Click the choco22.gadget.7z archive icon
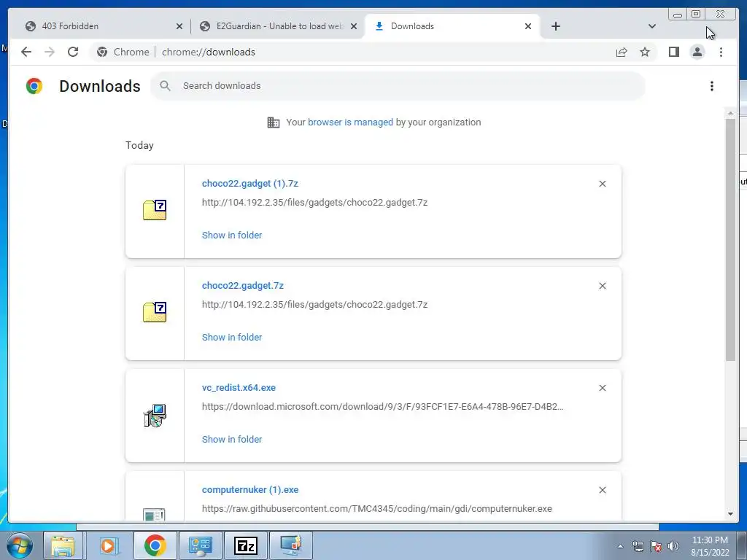The width and height of the screenshot is (747, 560). click(155, 312)
